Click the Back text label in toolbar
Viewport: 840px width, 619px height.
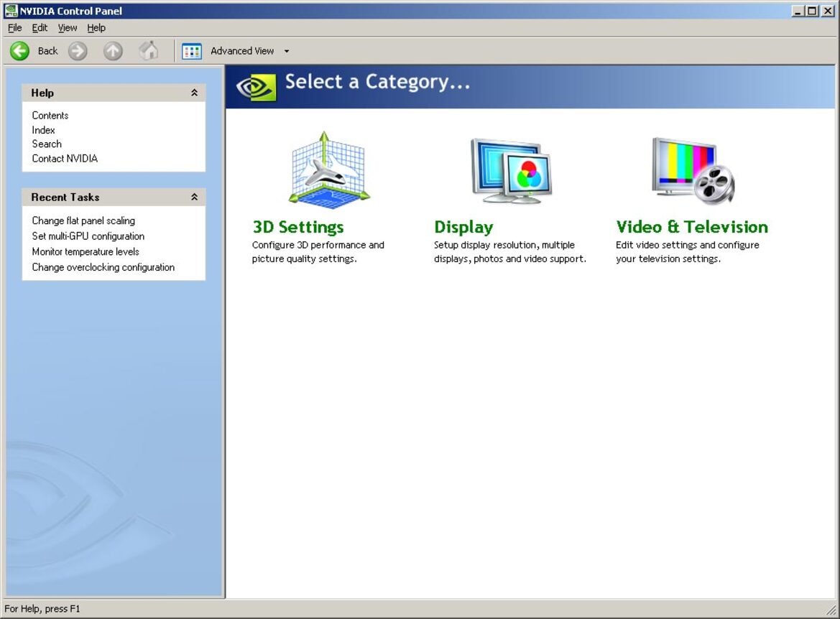coord(47,51)
